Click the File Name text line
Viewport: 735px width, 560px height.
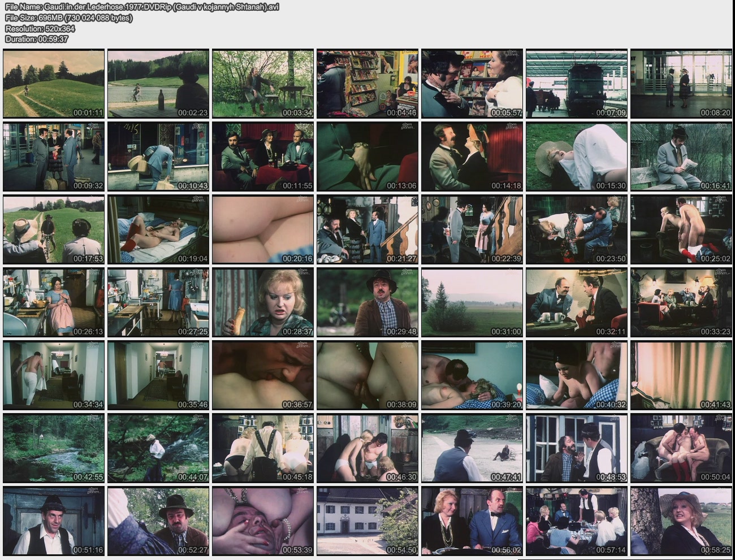point(141,7)
